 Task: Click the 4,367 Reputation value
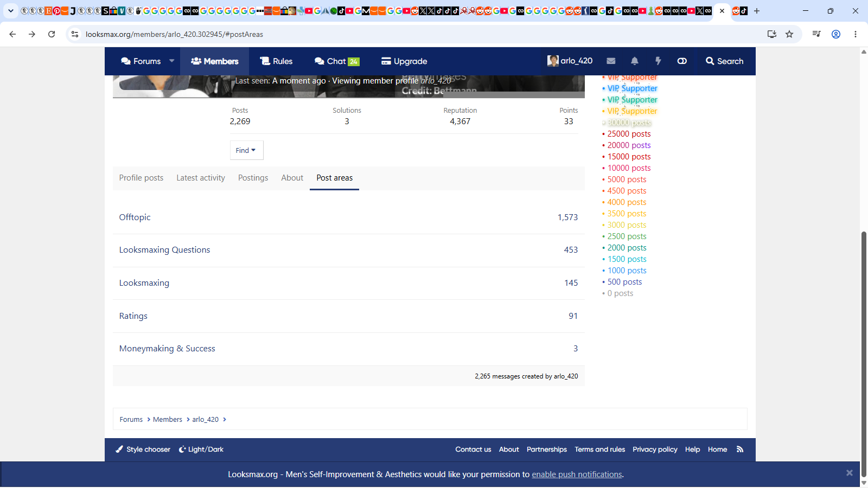point(460,121)
